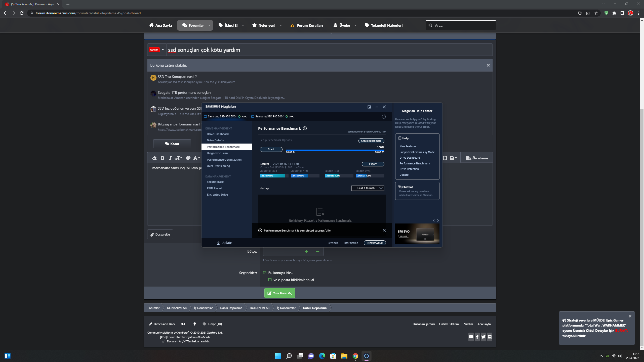Open the forum YouTube icon
This screenshot has height=362, width=644.
(471, 337)
